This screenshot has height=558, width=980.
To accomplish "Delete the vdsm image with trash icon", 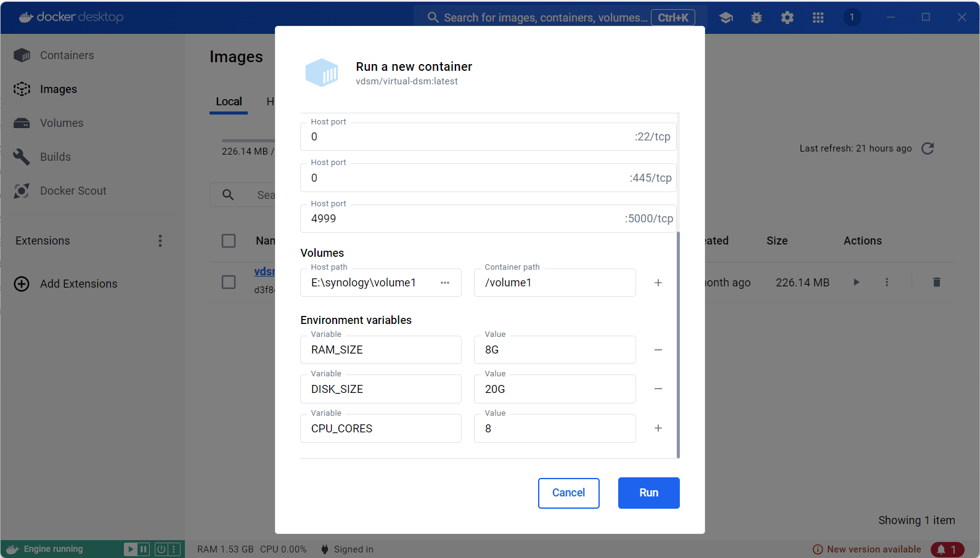I will [937, 282].
